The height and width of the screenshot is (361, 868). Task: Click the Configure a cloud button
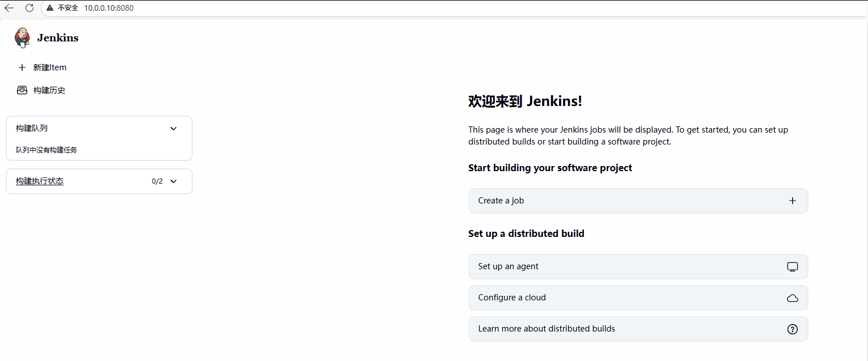pos(638,298)
